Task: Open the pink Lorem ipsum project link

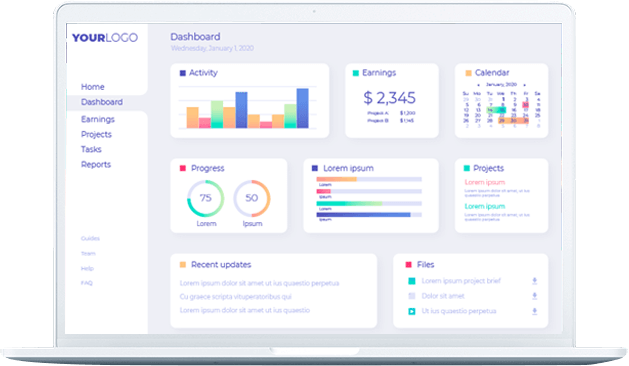Action: [x=485, y=182]
